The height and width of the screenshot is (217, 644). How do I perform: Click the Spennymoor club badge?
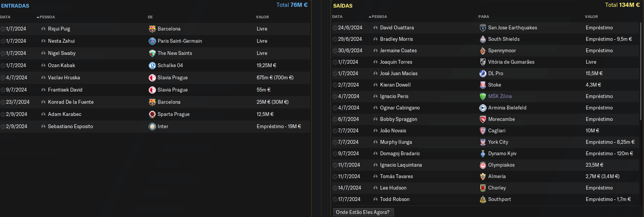pyautogui.click(x=483, y=50)
